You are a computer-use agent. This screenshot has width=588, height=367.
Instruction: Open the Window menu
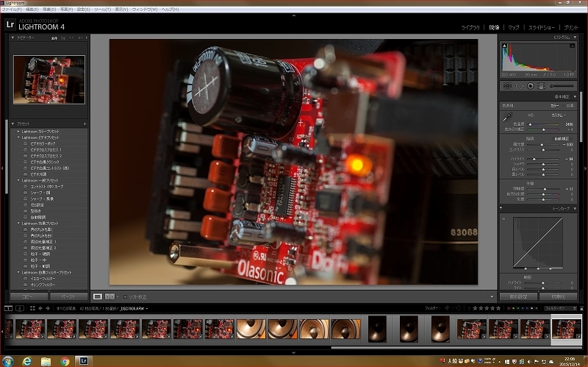pos(144,10)
